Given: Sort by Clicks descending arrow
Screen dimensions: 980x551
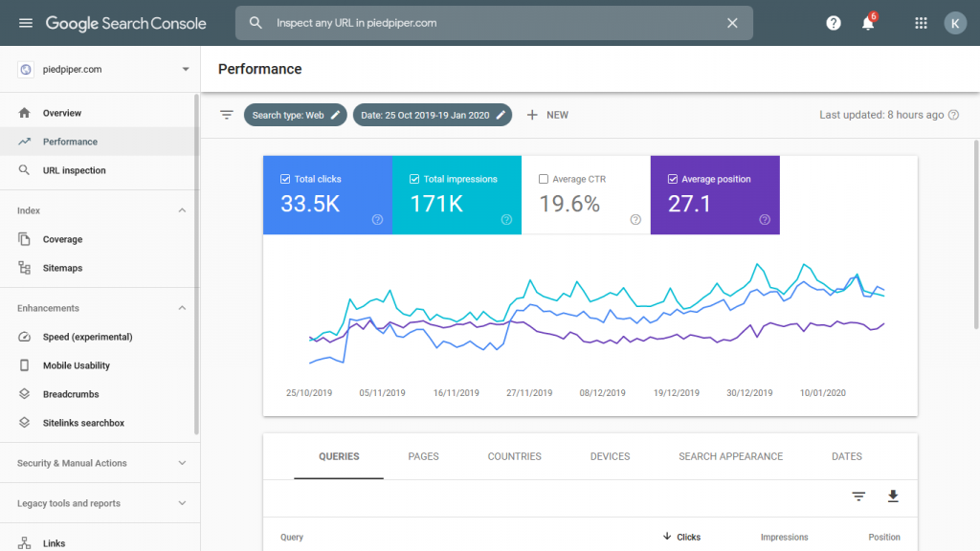Looking at the screenshot, I should click(667, 536).
